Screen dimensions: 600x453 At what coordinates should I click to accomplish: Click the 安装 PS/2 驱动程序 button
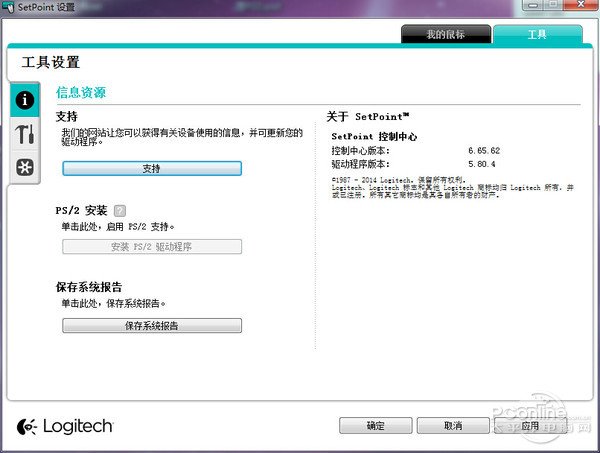[152, 246]
